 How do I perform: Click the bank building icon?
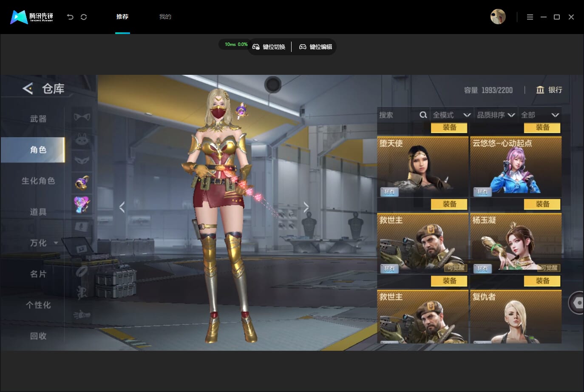pos(540,90)
